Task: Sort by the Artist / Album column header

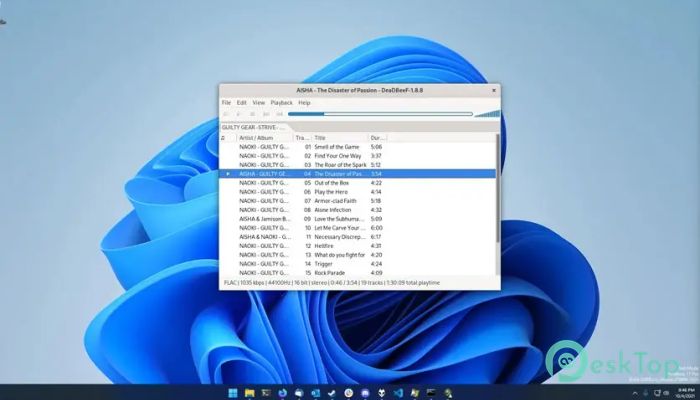Action: pos(265,138)
